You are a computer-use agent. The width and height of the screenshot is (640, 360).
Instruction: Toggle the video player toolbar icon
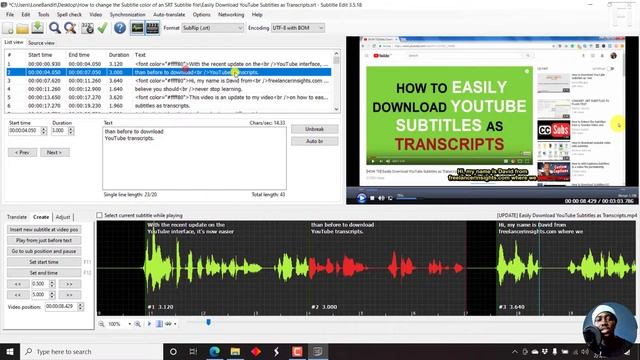pos(153,28)
